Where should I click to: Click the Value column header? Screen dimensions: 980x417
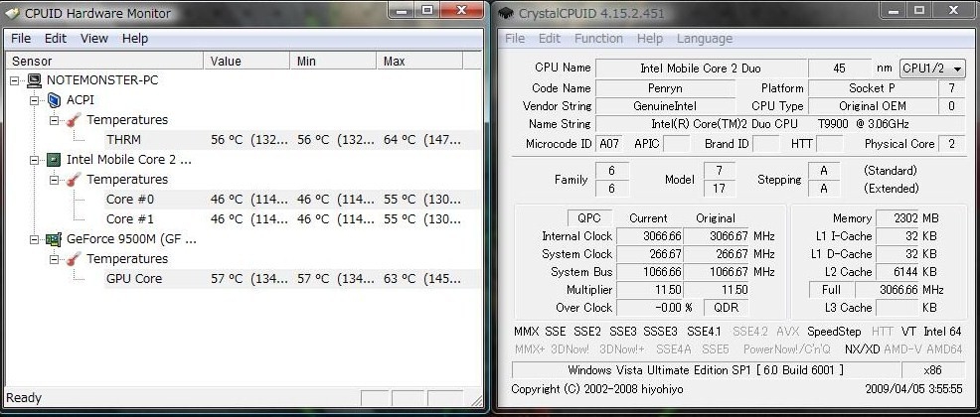pos(247,62)
